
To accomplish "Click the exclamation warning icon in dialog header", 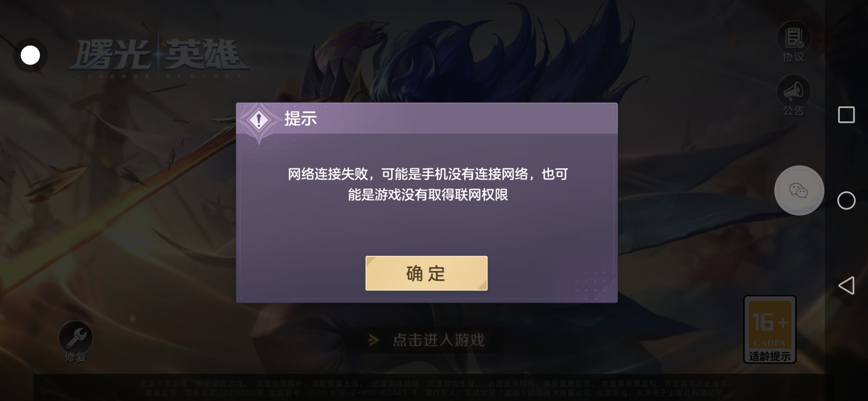I will pos(259,120).
